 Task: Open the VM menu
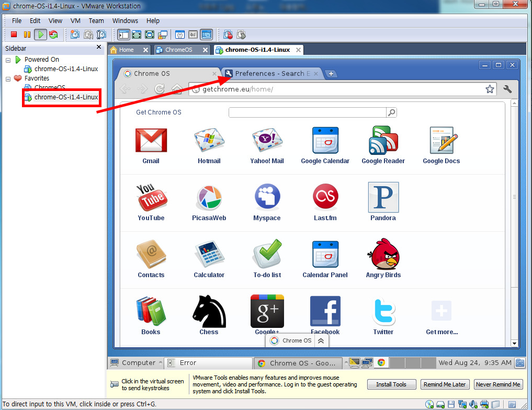pos(75,21)
